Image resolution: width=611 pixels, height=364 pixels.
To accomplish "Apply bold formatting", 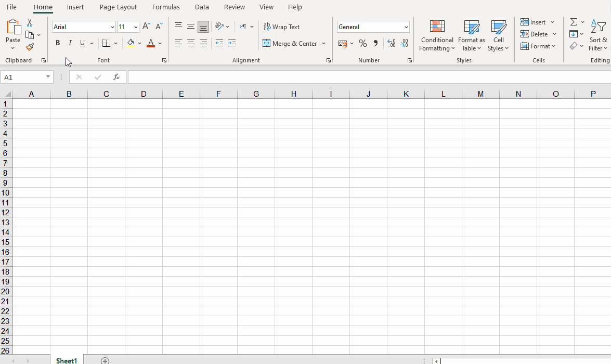I will [x=58, y=43].
